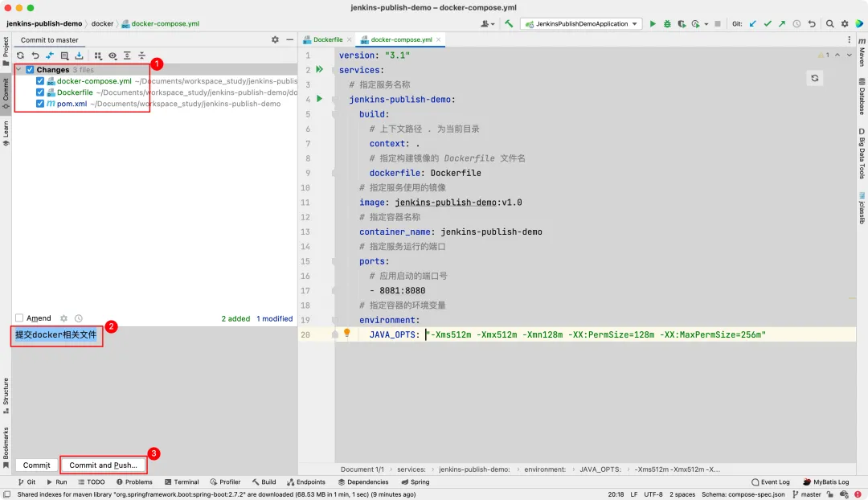Click the Build project hammer icon
This screenshot has width=868, height=500.
click(509, 24)
